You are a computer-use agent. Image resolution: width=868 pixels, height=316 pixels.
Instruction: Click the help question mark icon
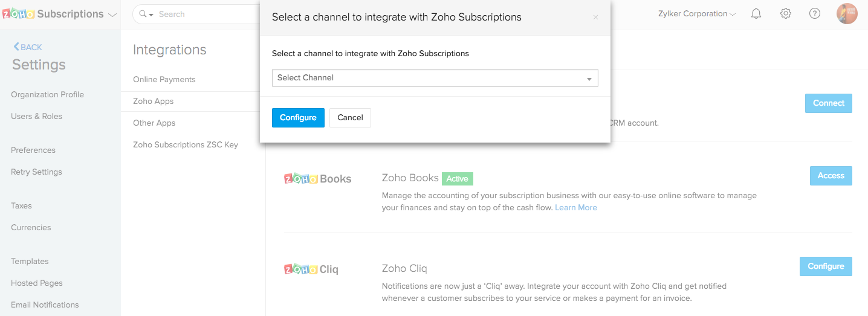pos(815,13)
